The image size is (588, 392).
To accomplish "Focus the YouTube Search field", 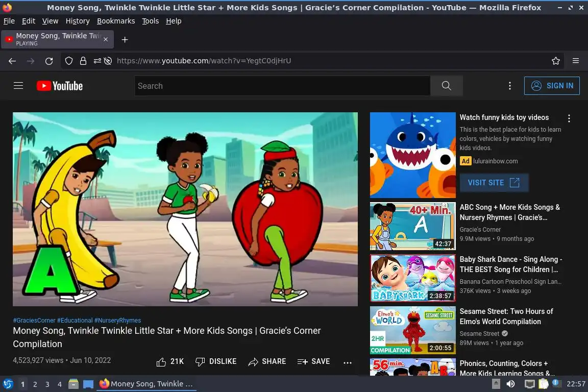I will coord(282,86).
